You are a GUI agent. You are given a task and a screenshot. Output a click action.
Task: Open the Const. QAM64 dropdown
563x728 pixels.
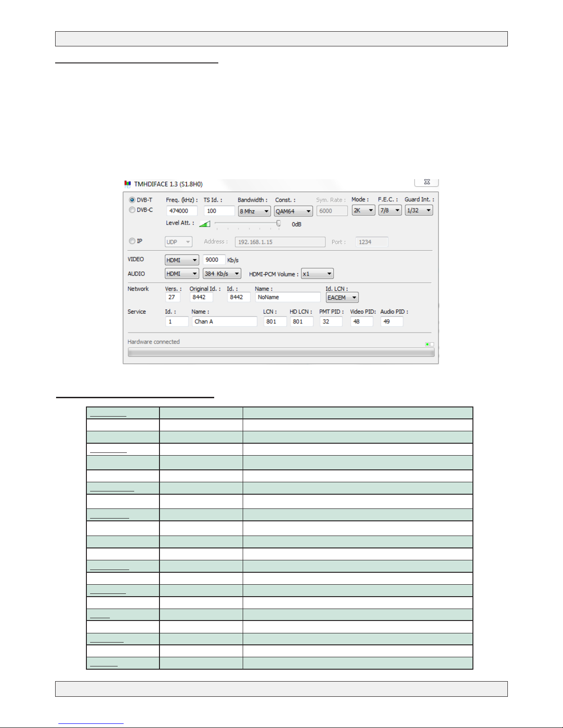[293, 211]
